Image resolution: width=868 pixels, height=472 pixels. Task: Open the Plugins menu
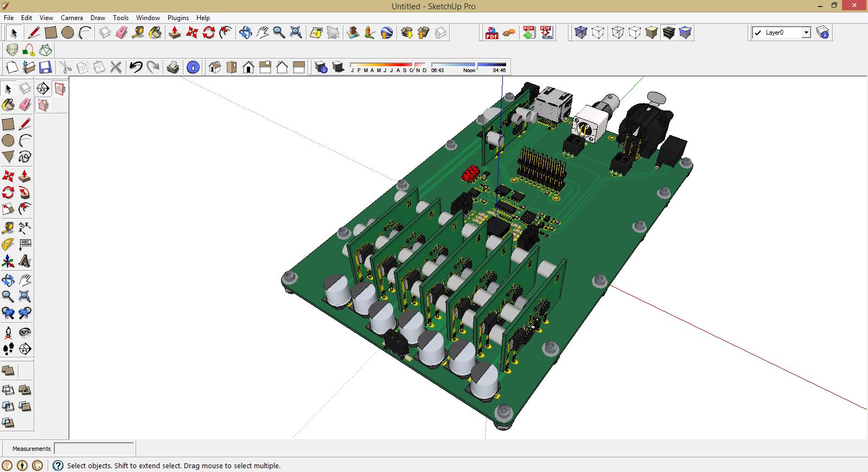point(178,17)
